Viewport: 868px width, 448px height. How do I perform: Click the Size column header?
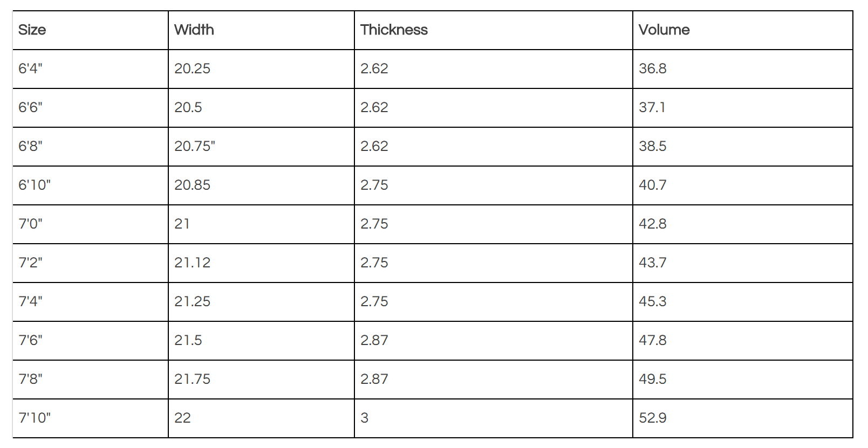[91, 30]
